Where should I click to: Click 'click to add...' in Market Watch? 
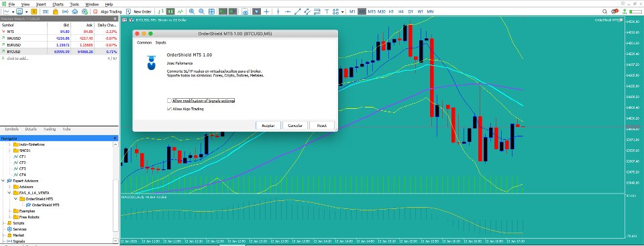[x=17, y=58]
